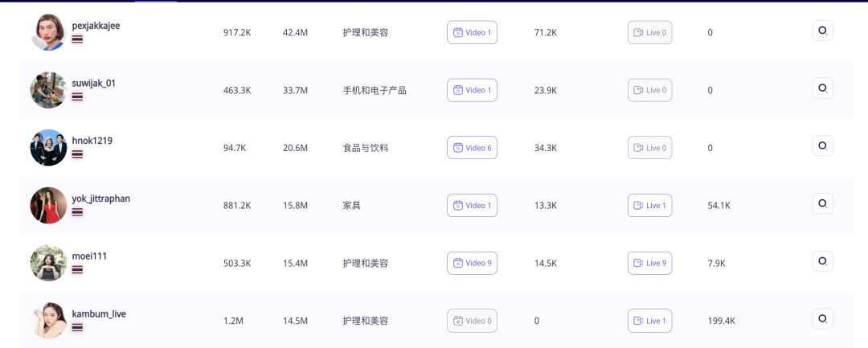The image size is (868, 348).
Task: Click magnifier icon for yok_jittraphan
Action: (823, 203)
